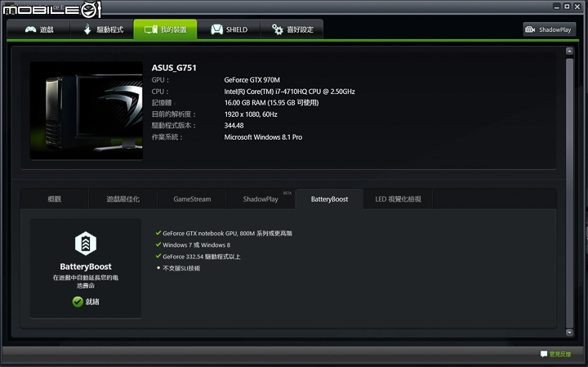This screenshot has width=588, height=367.
Task: Open the ShadowPlay BETA sub-tab
Action: (x=261, y=199)
